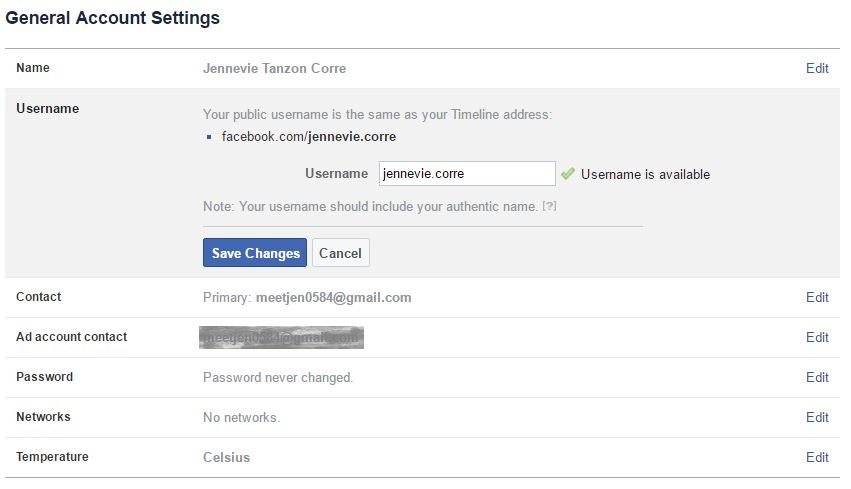Edit the Password setting
Screen dimensions: 851x489
(x=817, y=378)
